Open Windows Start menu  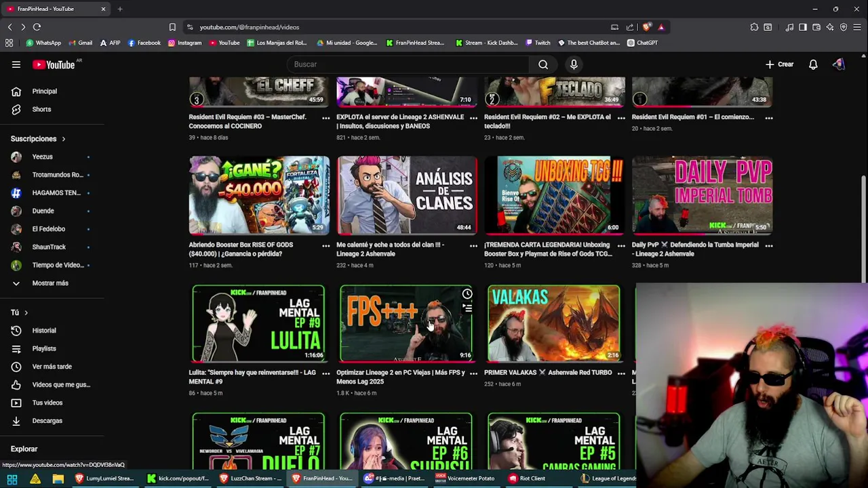(x=12, y=479)
